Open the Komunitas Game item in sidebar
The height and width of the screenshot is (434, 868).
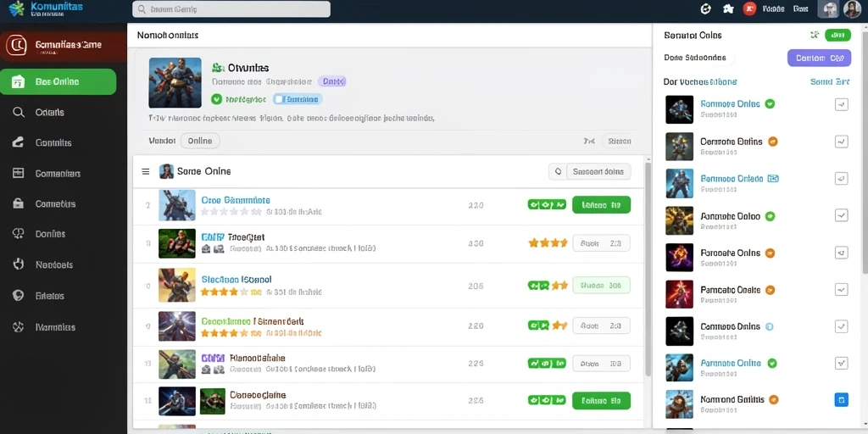click(63, 46)
